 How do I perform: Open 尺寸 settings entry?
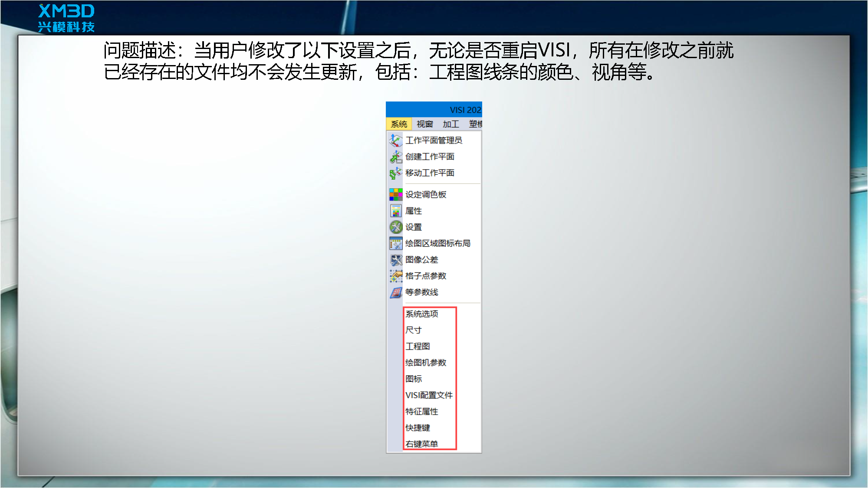[414, 330]
